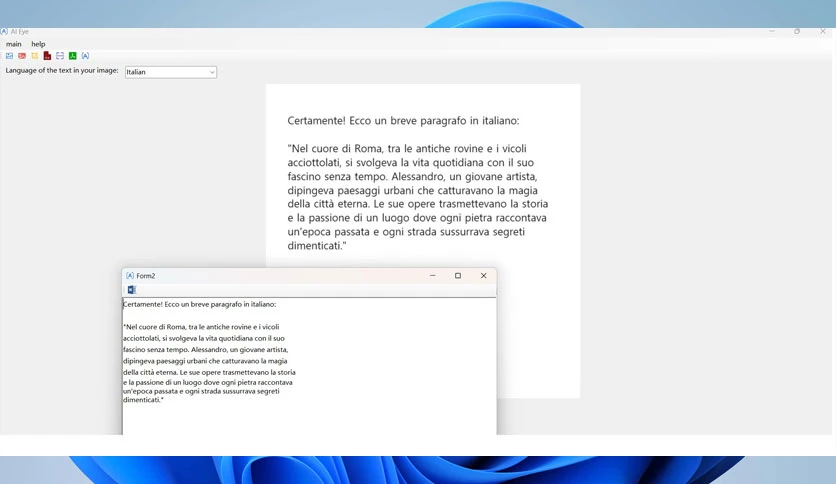The image size is (836, 484).
Task: Minimize the Form2 window
Action: [432, 276]
